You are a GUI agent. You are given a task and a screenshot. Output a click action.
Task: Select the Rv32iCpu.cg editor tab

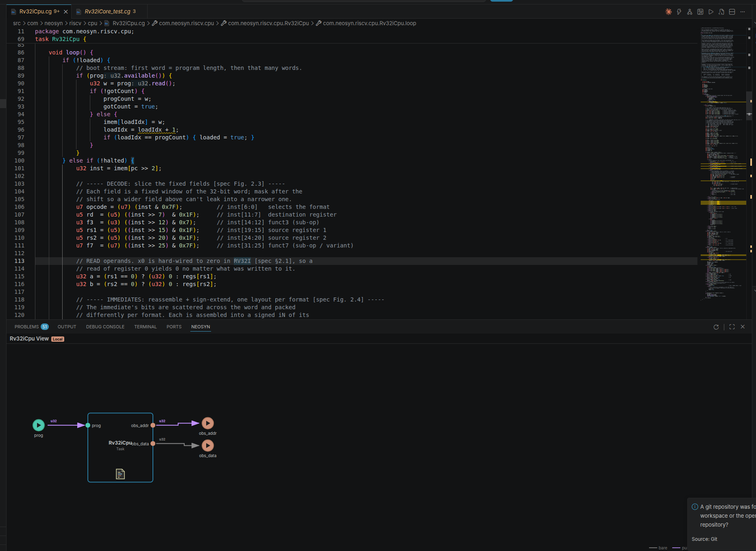pos(39,11)
